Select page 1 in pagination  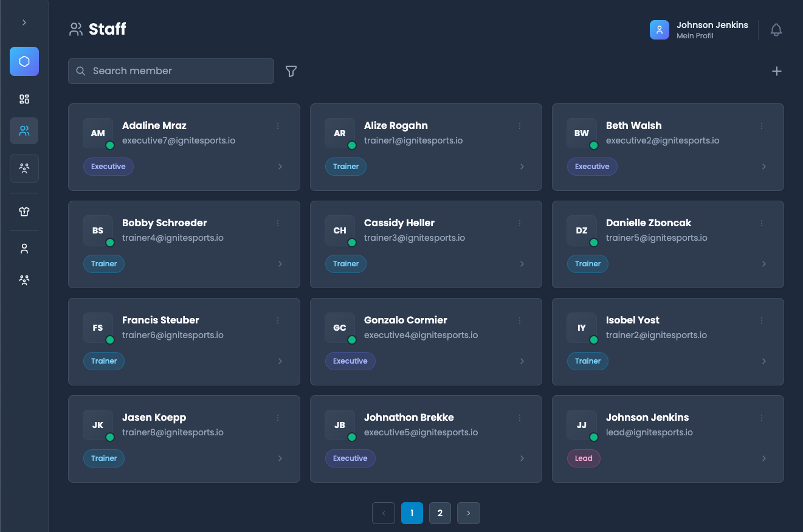point(412,513)
